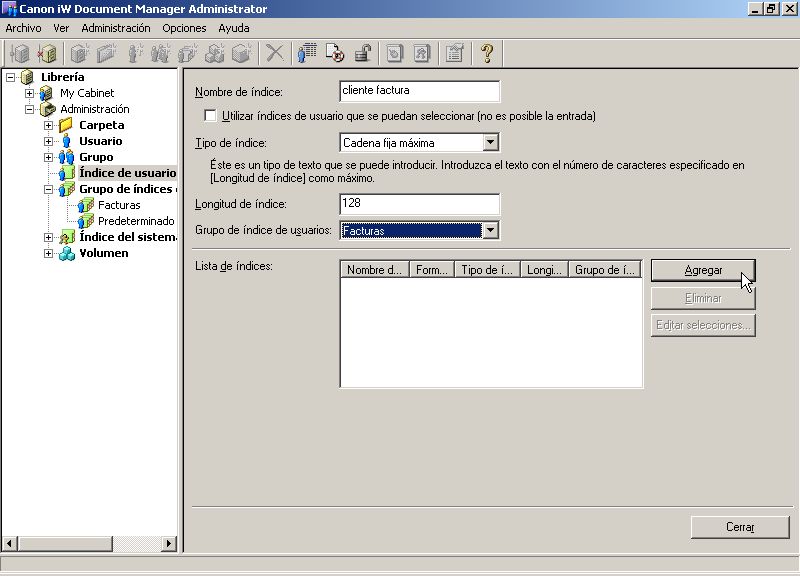Expand the Índice del sistema node

48,237
